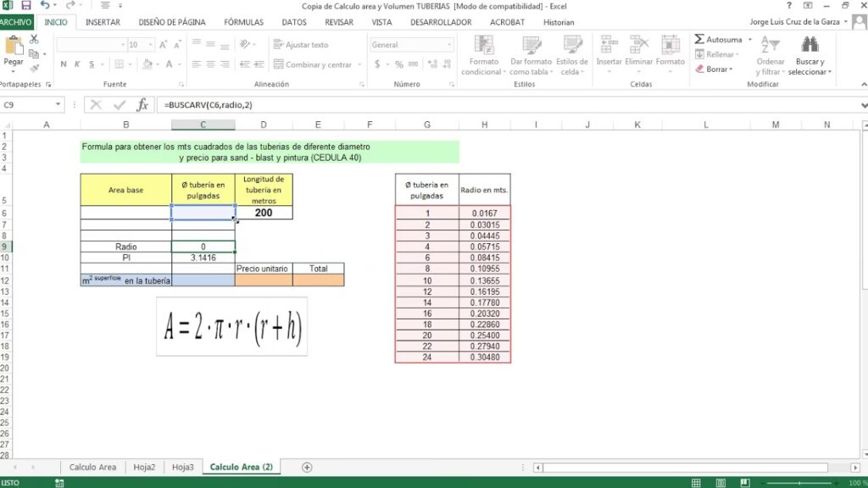Image resolution: width=868 pixels, height=488 pixels.
Task: Open the font size dropdown
Action: click(x=151, y=45)
